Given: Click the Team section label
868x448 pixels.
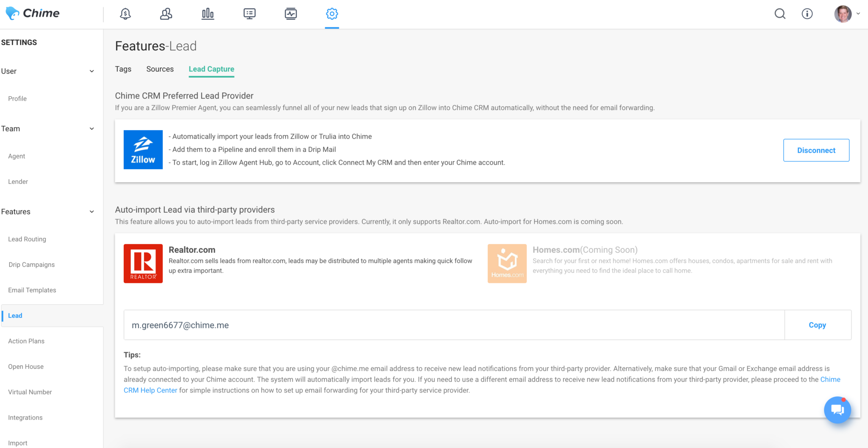Looking at the screenshot, I should [11, 129].
